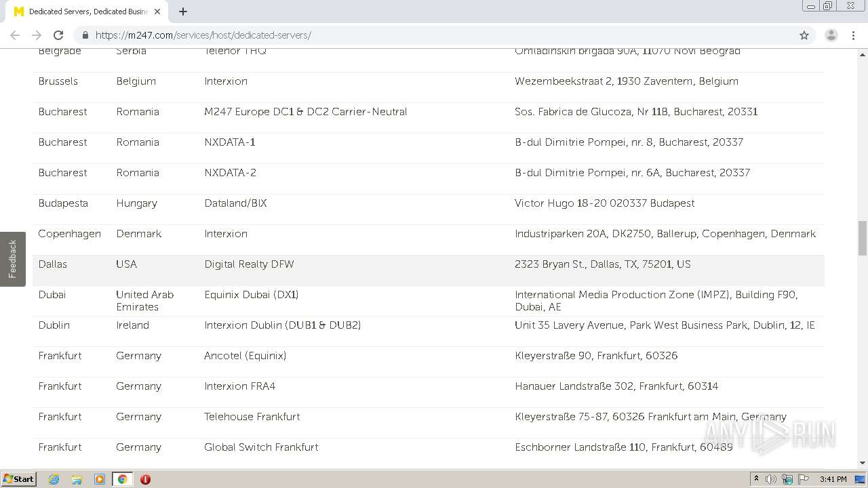Image resolution: width=868 pixels, height=488 pixels.
Task: Select the Belgium country cell
Action: [x=136, y=81]
